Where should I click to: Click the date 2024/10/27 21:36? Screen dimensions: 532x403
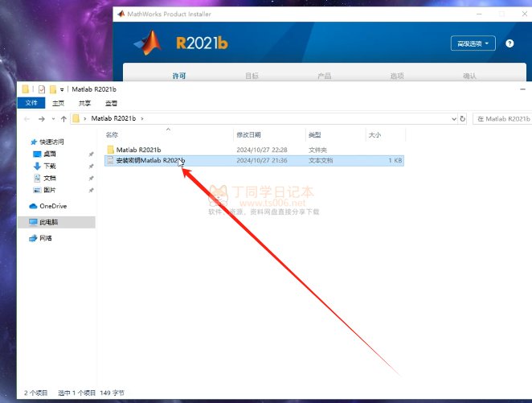[x=262, y=160]
